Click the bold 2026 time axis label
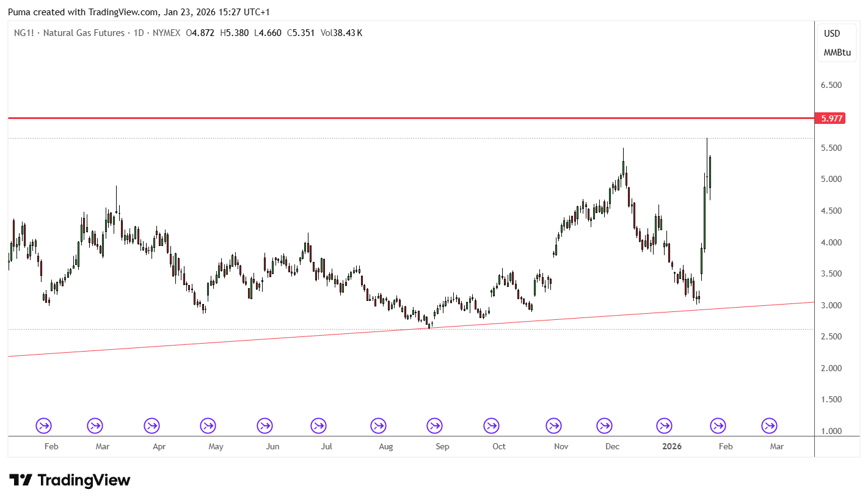868x503 pixels. (x=672, y=446)
